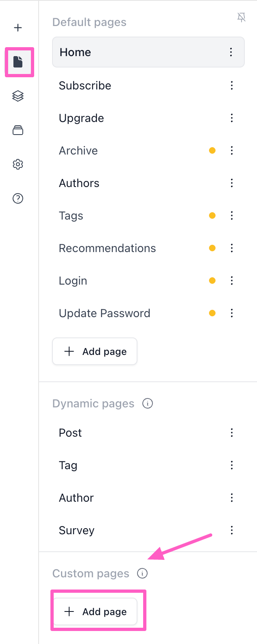The height and width of the screenshot is (644, 257).
Task: Select the Post dynamic page
Action: click(70, 433)
